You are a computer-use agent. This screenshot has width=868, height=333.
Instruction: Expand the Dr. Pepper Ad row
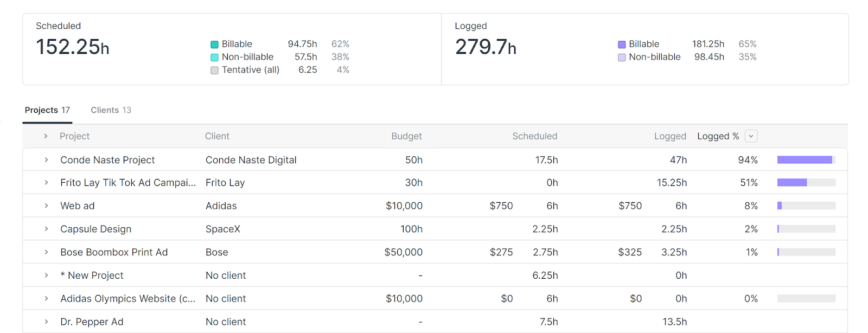coord(46,321)
